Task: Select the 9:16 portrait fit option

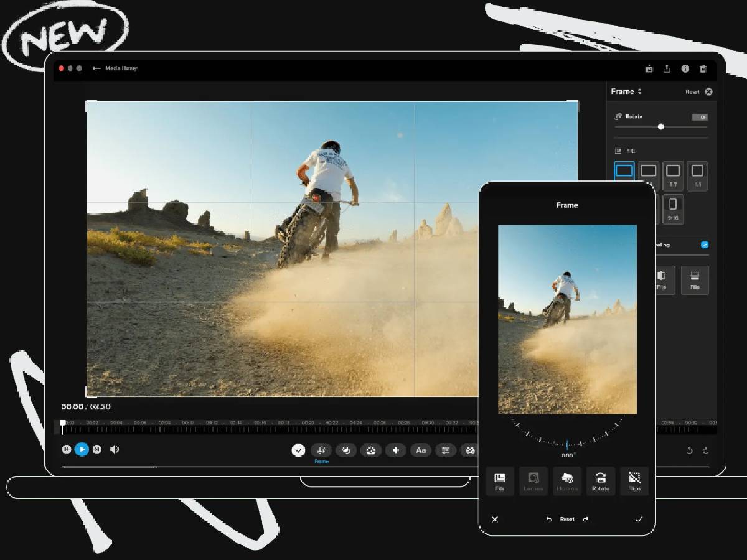Action: [672, 208]
